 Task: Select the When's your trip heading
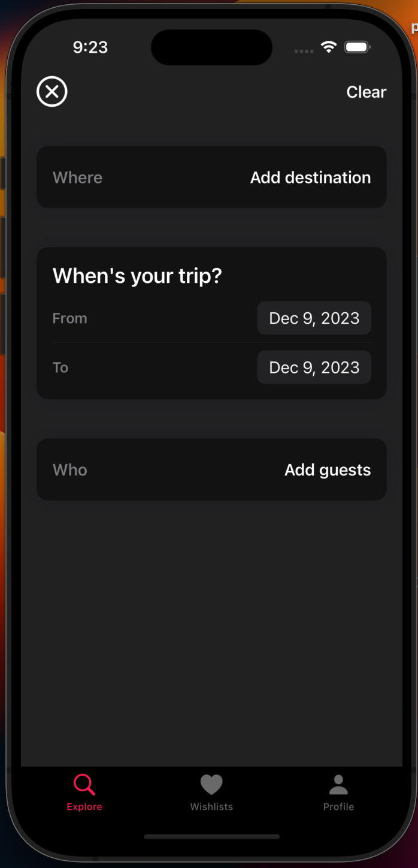[137, 275]
